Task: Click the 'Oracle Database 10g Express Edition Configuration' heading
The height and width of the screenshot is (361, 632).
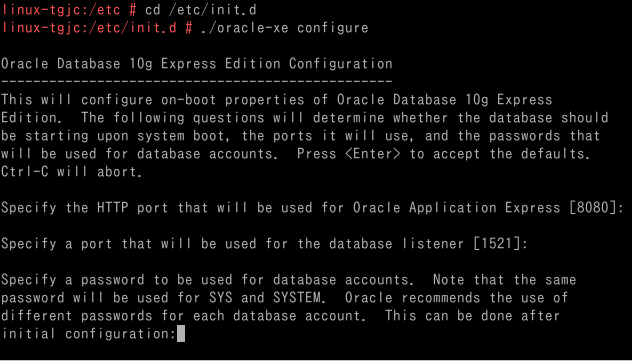Action: (197, 64)
